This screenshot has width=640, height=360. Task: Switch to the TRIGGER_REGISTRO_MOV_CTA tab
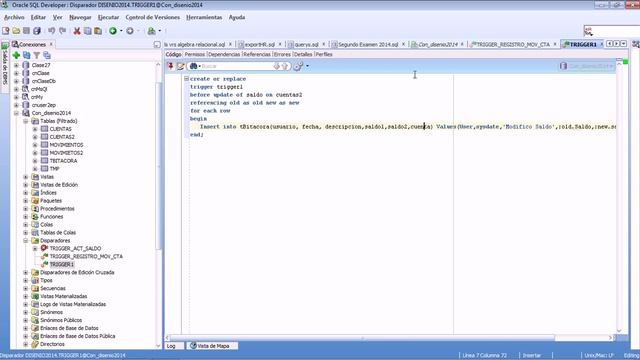[513, 44]
